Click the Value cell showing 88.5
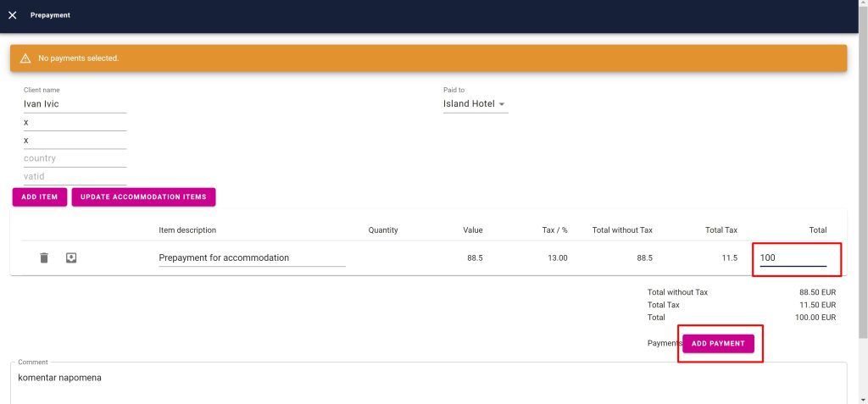Image resolution: width=868 pixels, height=404 pixels. 475,257
